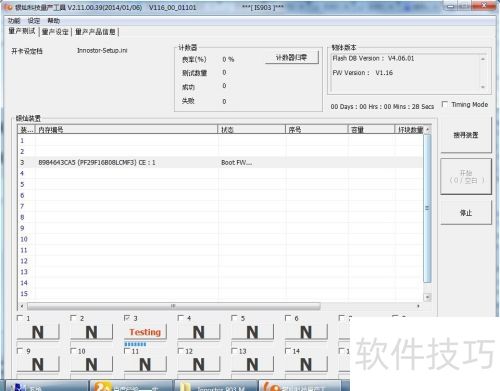
Task: Click the N status button for port 6
Action: pos(306,332)
